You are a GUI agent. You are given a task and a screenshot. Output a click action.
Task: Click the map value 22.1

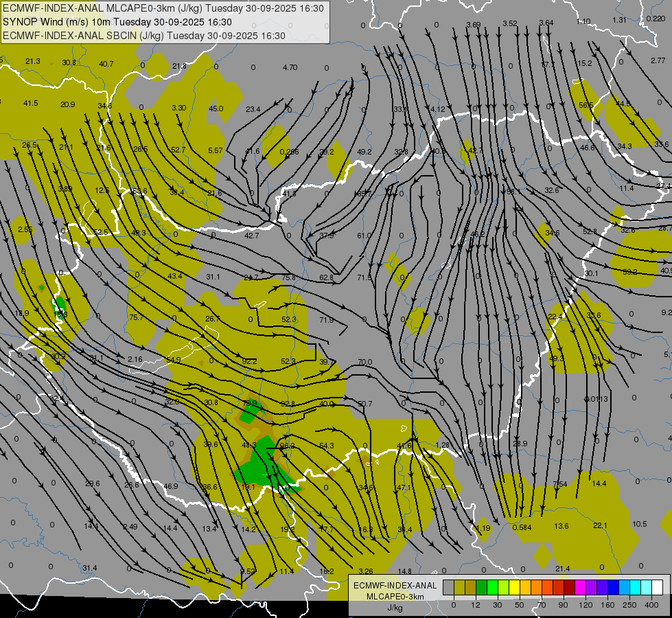(600, 525)
